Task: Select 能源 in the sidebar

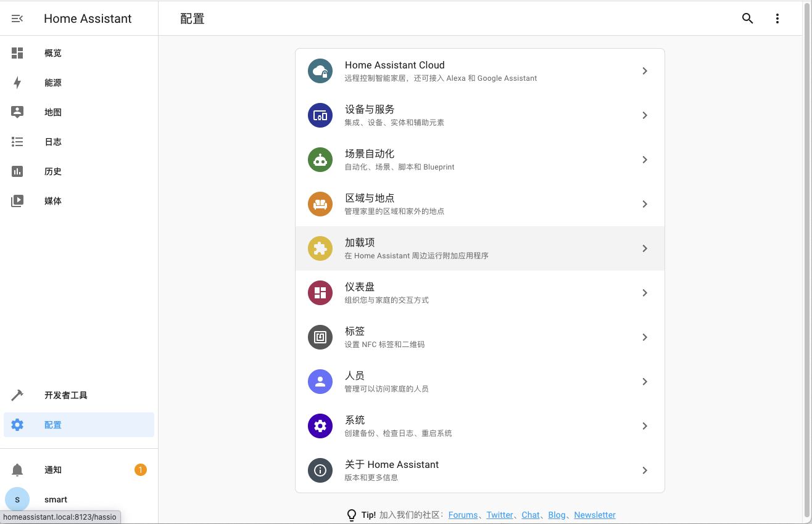Action: click(x=53, y=83)
